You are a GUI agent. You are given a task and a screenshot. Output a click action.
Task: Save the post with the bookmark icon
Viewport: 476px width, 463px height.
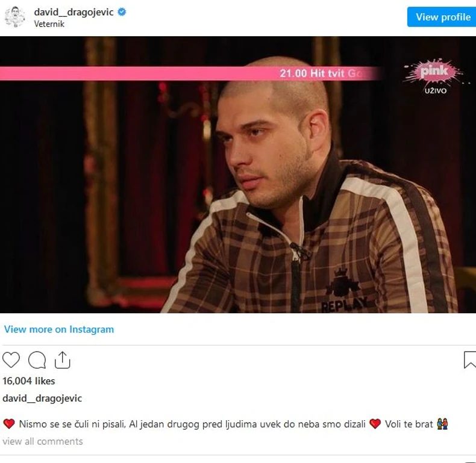(470, 360)
